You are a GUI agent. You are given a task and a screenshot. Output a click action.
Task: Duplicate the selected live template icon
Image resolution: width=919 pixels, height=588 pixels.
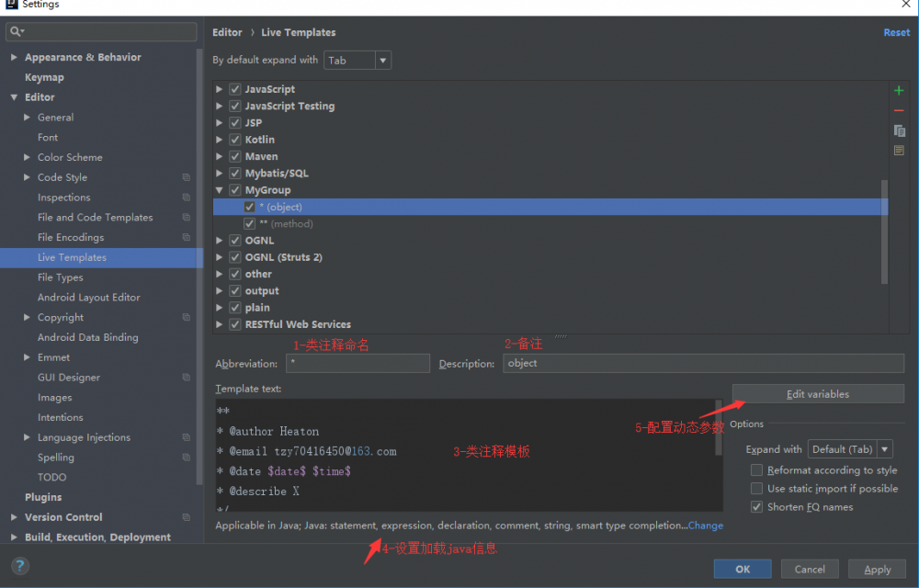click(x=899, y=130)
